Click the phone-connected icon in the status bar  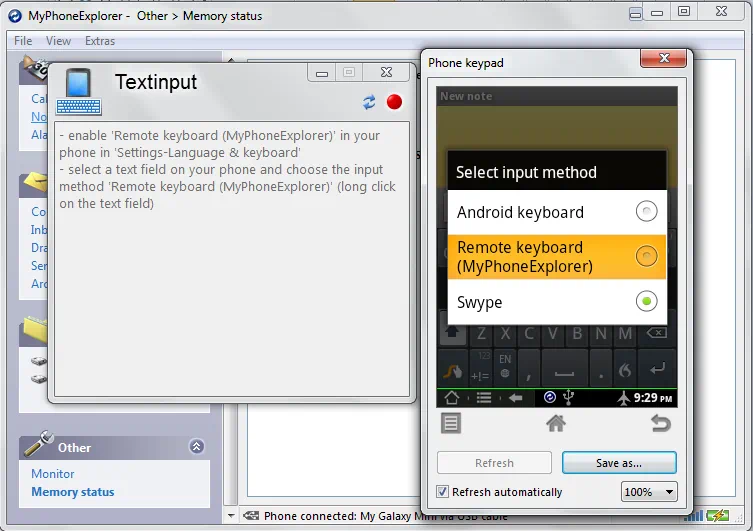[251, 516]
